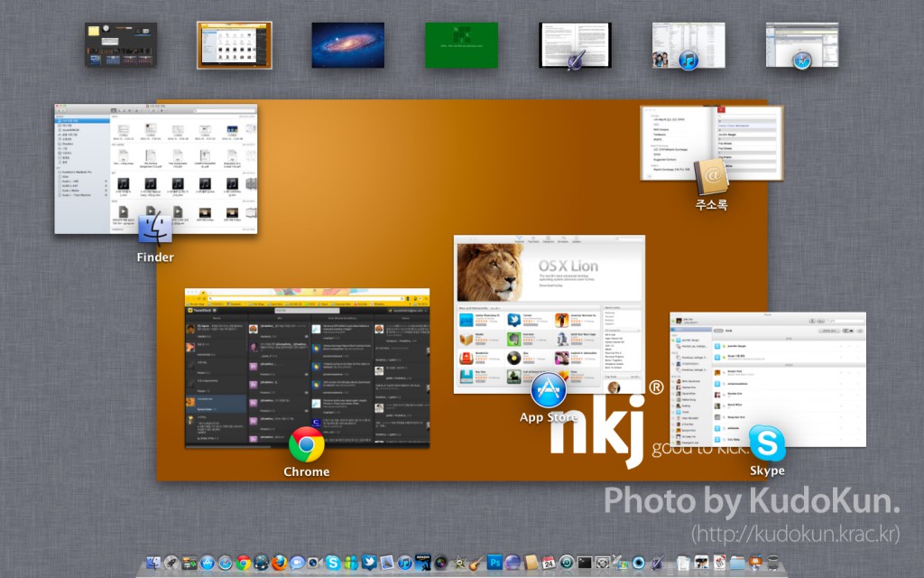
Task: Switch to the green desktop space thumbnail
Action: pyautogui.click(x=461, y=45)
